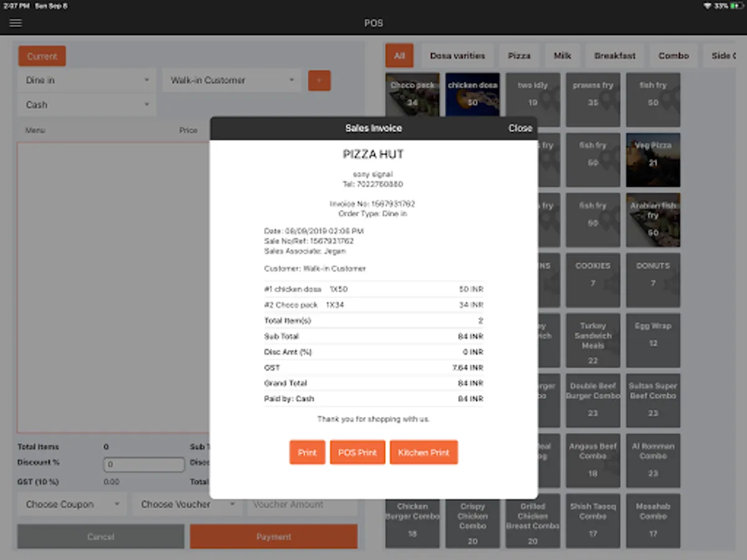Click the Voucher Amount field
Viewport: 747px width, 560px height.
(x=303, y=504)
